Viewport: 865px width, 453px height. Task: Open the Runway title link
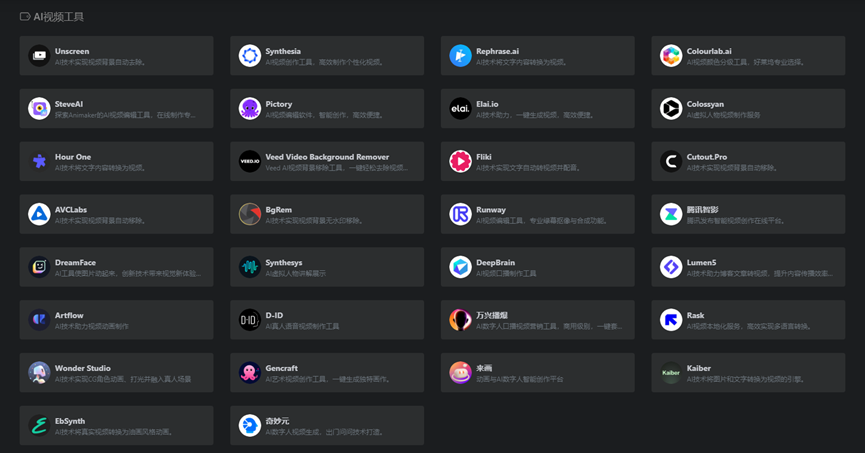coord(491,210)
